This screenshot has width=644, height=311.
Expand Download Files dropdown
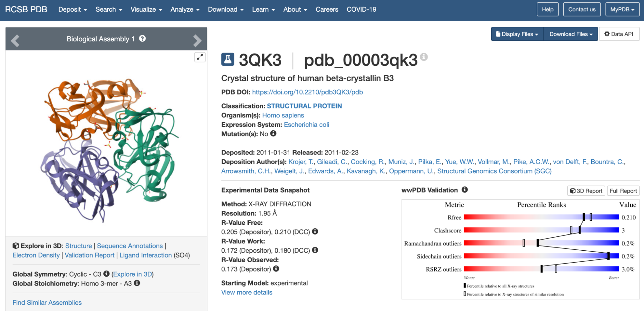coord(571,34)
